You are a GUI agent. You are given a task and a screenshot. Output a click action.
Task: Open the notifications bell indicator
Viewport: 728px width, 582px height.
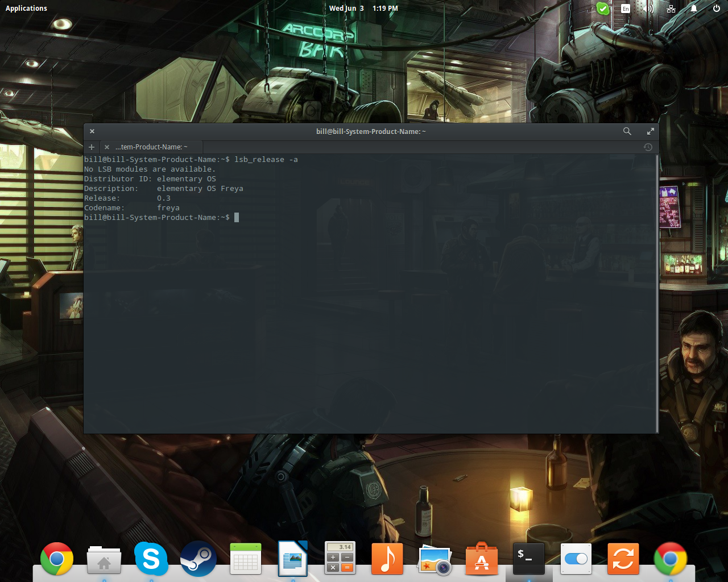pyautogui.click(x=694, y=9)
